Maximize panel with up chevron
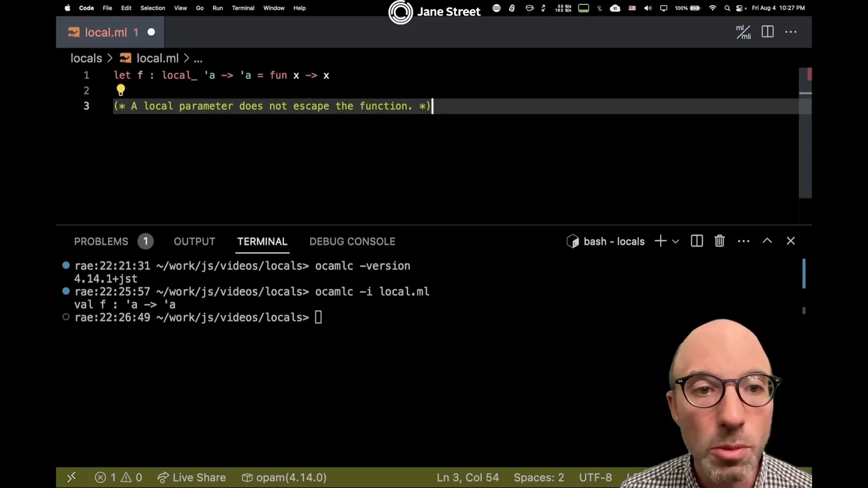This screenshot has width=868, height=488. [767, 241]
